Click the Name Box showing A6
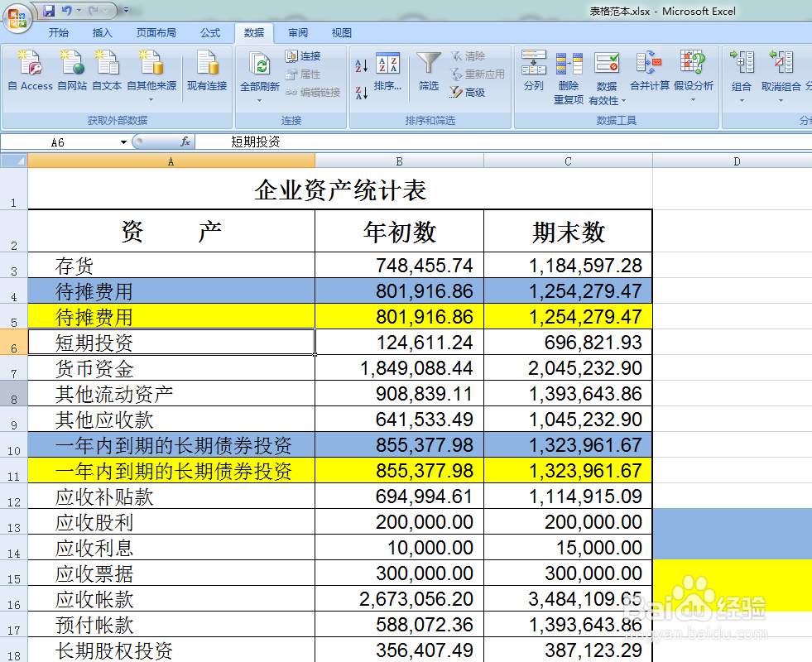The height and width of the screenshot is (662, 812). pos(59,142)
